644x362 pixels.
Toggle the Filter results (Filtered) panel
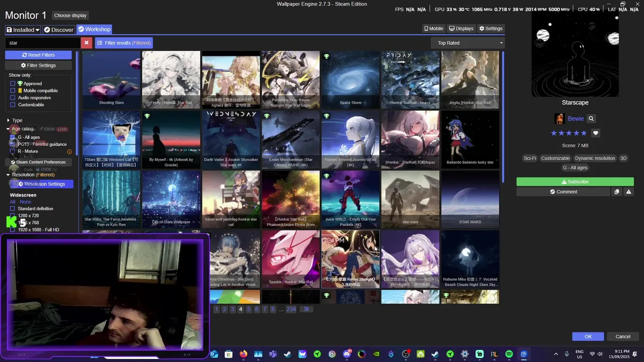[x=124, y=43]
